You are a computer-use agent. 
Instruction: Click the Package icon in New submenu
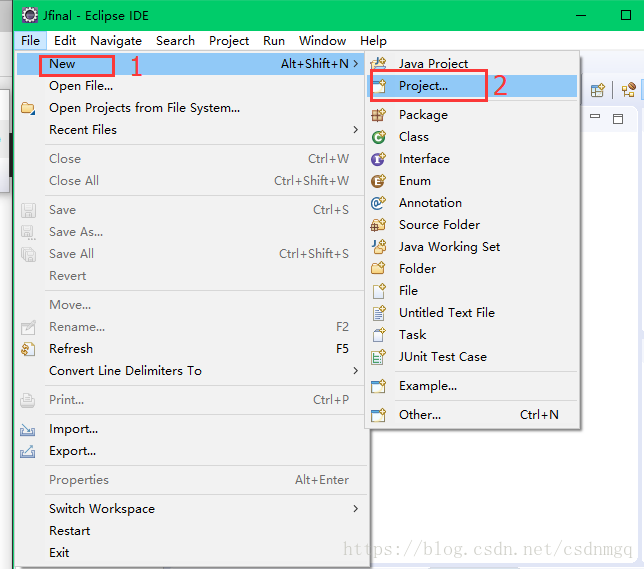point(378,115)
